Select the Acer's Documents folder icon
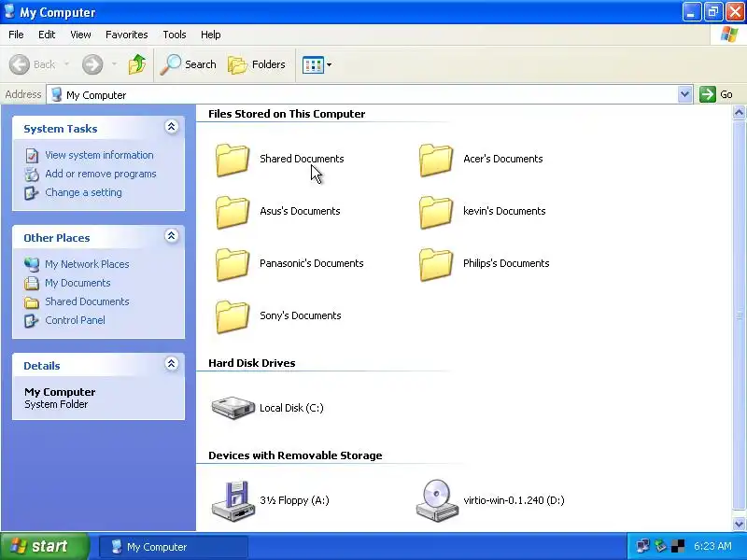 tap(436, 160)
